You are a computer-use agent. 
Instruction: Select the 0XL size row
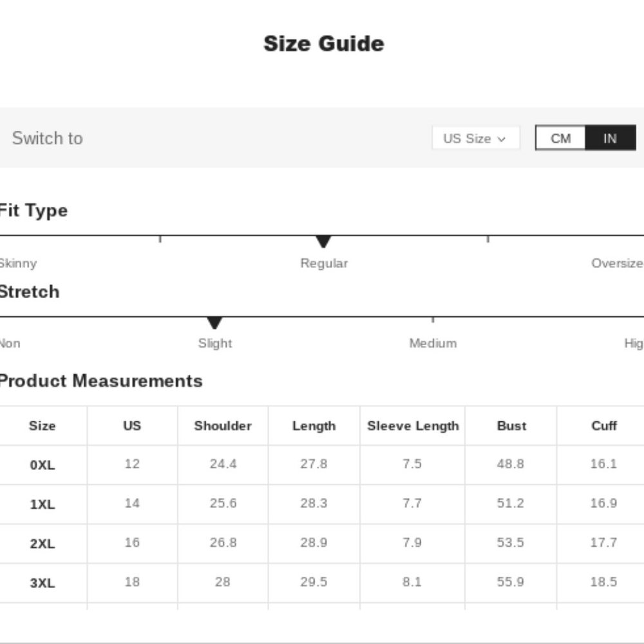pyautogui.click(x=43, y=465)
